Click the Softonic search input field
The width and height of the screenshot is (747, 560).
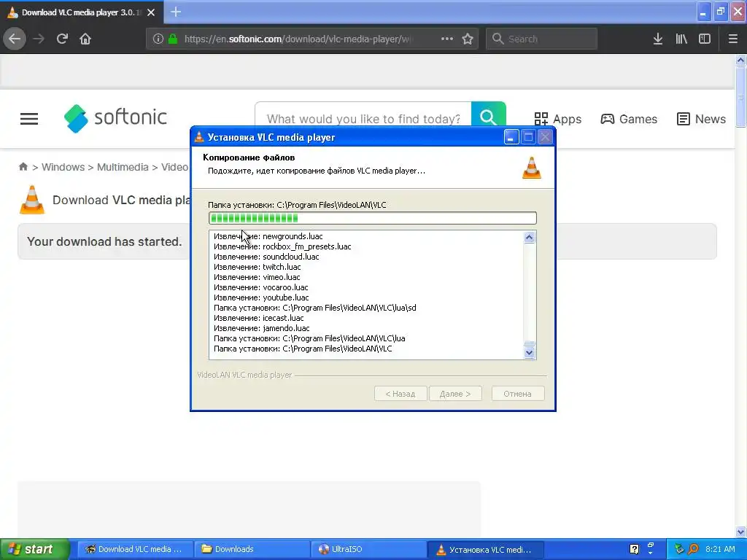click(x=363, y=119)
